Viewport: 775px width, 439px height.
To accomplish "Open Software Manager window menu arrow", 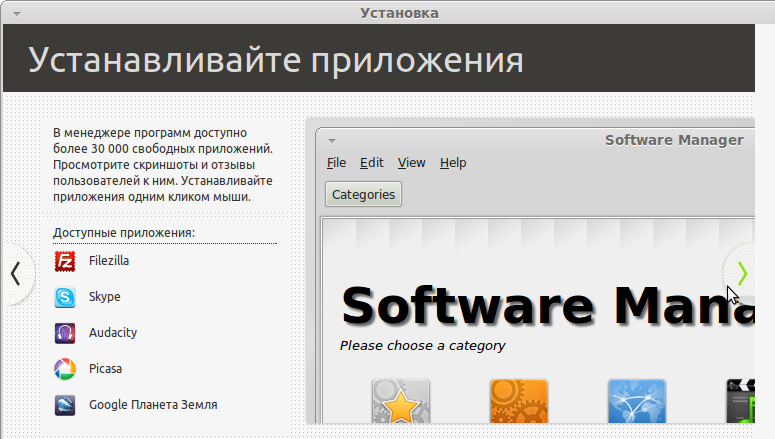I will pos(332,141).
